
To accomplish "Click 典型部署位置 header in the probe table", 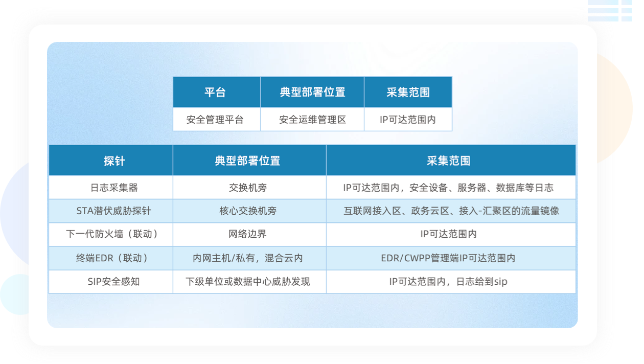I will [249, 161].
